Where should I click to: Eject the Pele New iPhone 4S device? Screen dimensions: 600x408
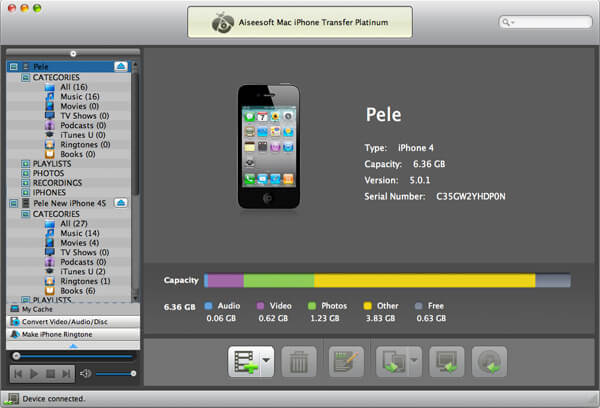(x=121, y=203)
